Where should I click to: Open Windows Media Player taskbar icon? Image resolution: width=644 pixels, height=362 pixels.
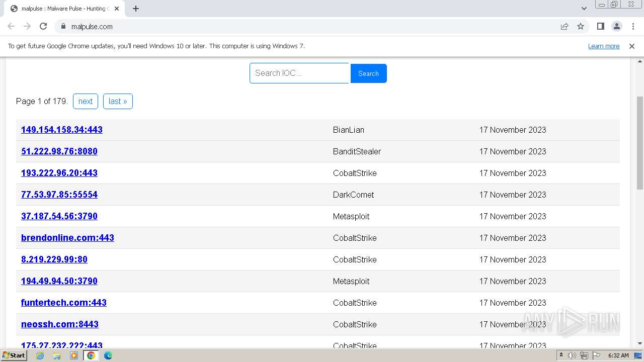coord(74,355)
